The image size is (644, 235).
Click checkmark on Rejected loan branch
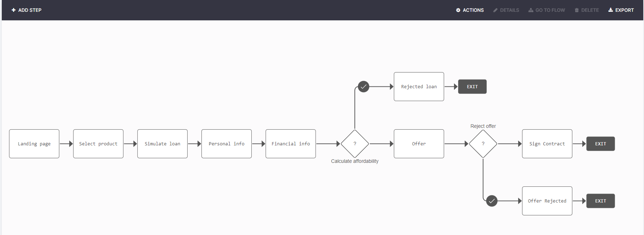point(363,86)
